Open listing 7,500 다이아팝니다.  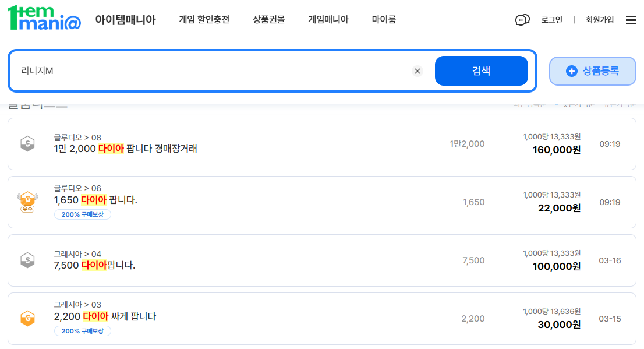pos(94,266)
